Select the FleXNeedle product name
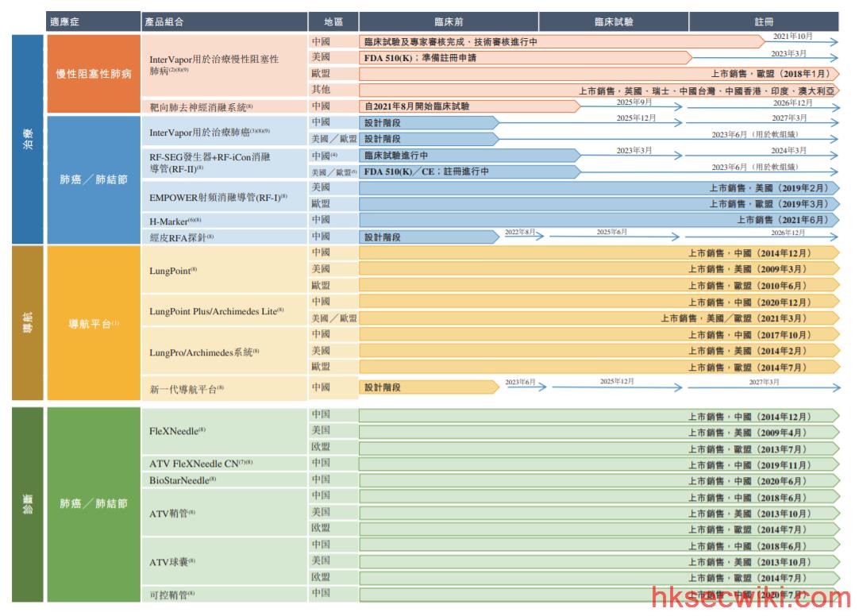The width and height of the screenshot is (859, 616). [x=178, y=431]
